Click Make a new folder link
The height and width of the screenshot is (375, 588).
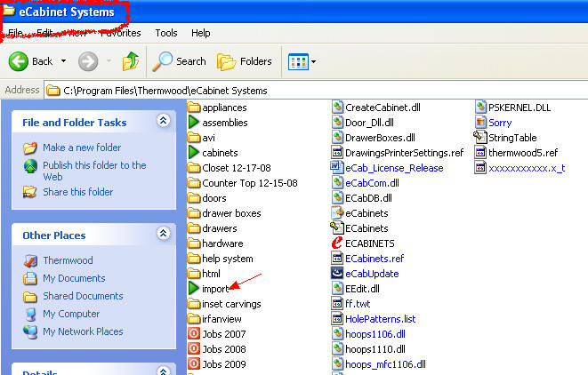(x=82, y=148)
